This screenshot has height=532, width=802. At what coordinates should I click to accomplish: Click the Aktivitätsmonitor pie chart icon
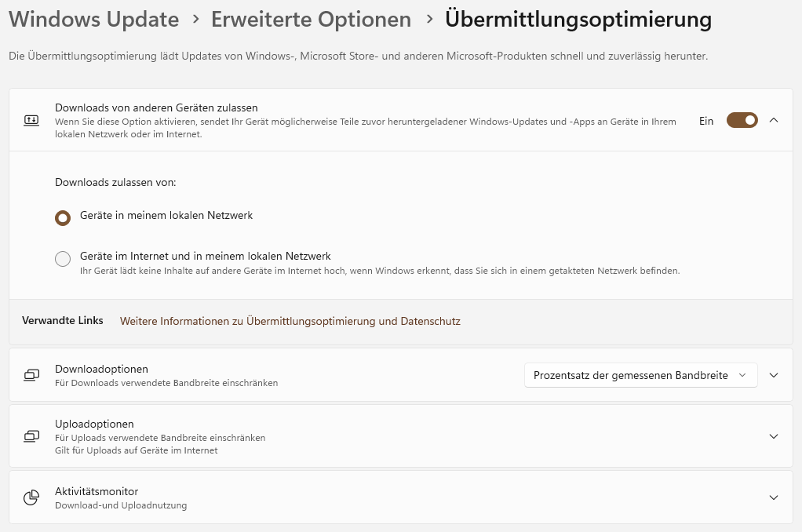coord(31,497)
